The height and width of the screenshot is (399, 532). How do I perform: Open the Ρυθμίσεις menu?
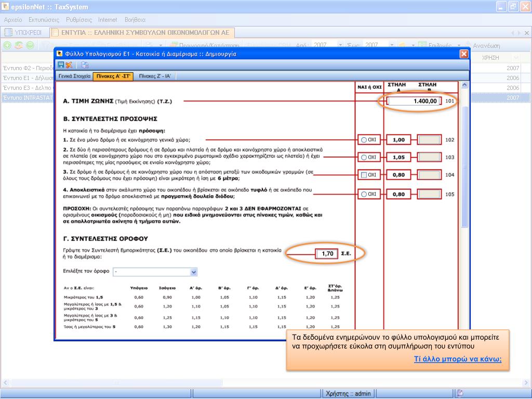tap(79, 20)
